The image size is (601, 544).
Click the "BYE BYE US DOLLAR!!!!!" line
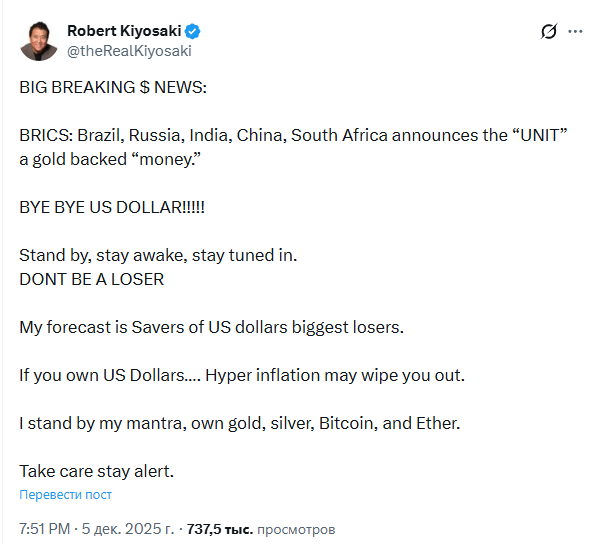[x=115, y=208]
